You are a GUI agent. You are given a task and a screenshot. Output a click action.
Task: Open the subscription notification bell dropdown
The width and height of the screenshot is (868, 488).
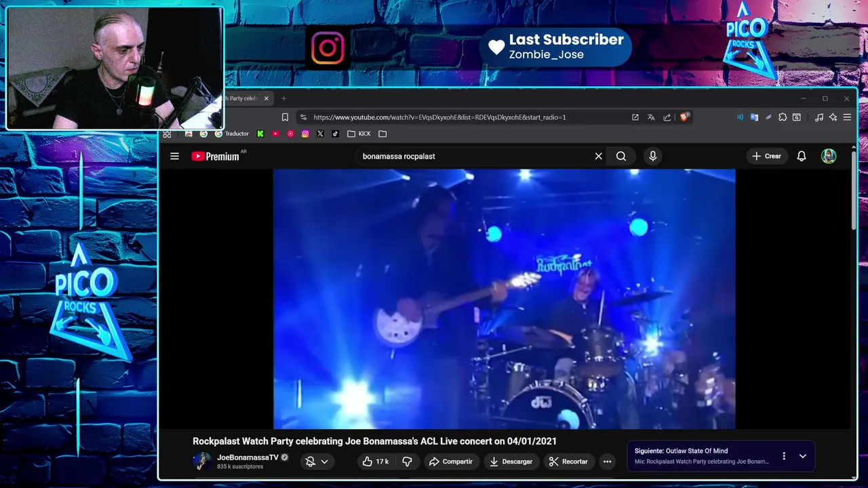click(317, 462)
